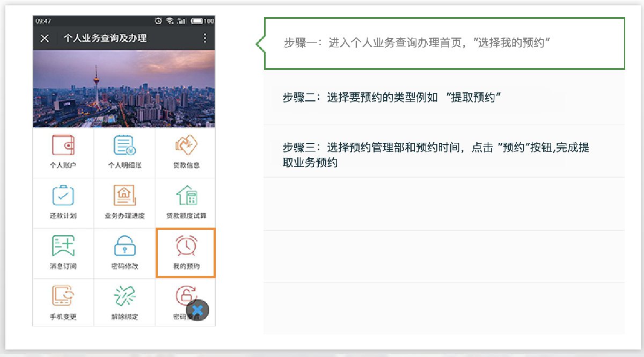This screenshot has height=357, width=644.
Task: Switch to the 步骤二 step item
Action: [x=444, y=98]
